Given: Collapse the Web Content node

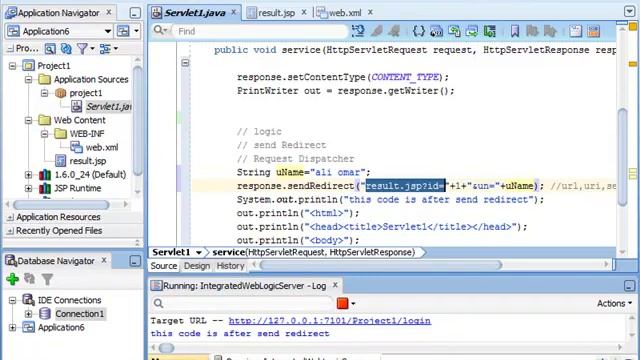Looking at the screenshot, I should (x=29, y=120).
